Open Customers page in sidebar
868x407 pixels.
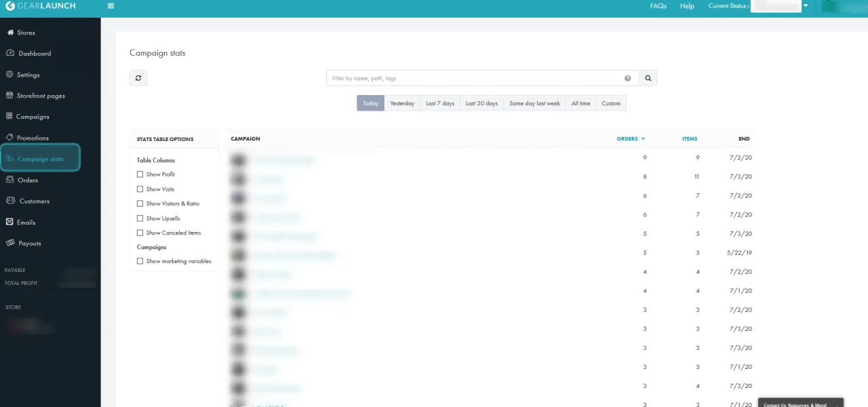coord(35,201)
